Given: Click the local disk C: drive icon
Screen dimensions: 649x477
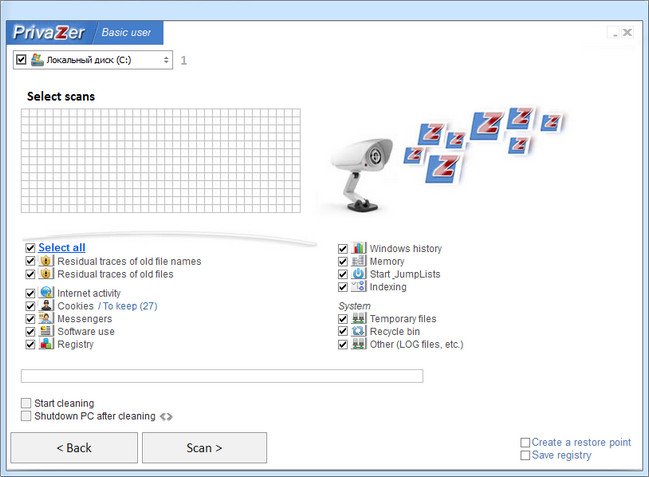Looking at the screenshot, I should point(37,60).
